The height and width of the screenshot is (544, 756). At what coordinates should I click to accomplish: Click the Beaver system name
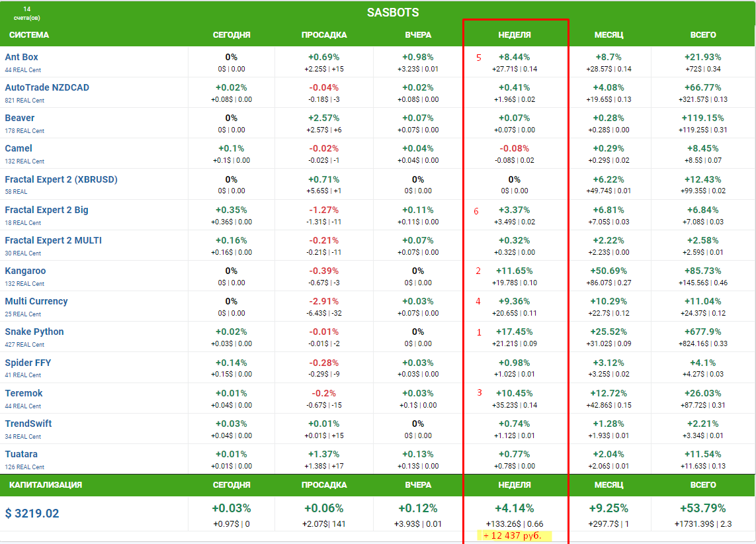tap(20, 118)
